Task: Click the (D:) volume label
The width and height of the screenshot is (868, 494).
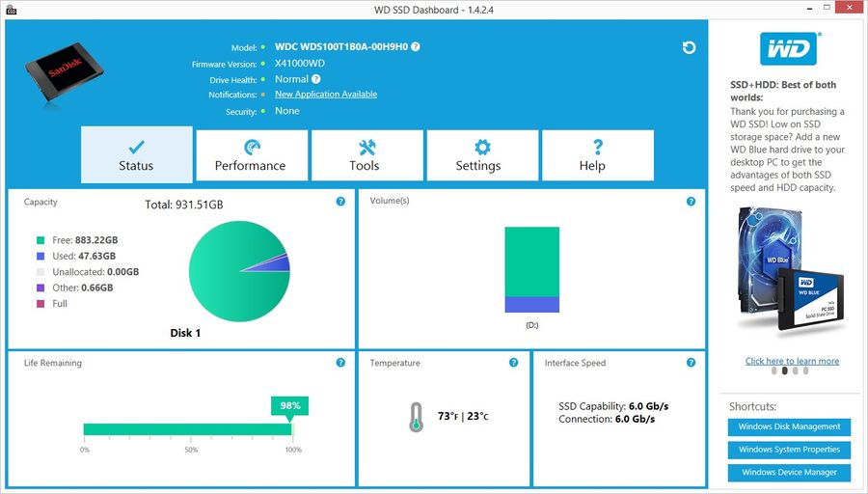Action: pyautogui.click(x=532, y=325)
